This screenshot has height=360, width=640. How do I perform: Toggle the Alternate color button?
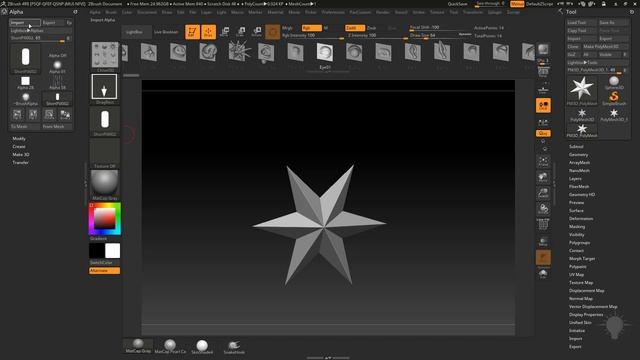coord(104,271)
